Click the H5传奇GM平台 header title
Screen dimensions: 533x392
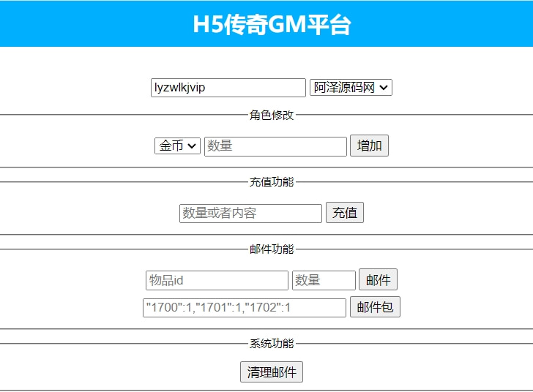coord(272,24)
